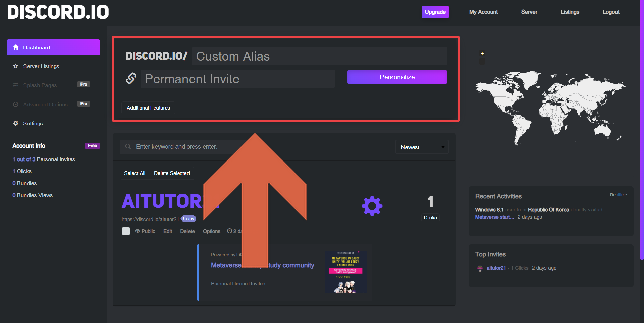The image size is (644, 323).
Task: Click the Server Listings star icon
Action: (15, 66)
